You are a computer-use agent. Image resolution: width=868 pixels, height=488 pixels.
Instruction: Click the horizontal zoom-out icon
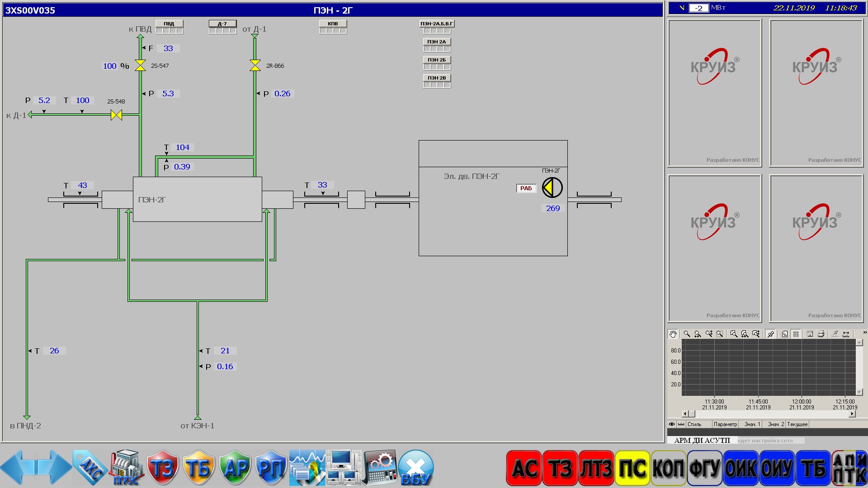(x=745, y=334)
